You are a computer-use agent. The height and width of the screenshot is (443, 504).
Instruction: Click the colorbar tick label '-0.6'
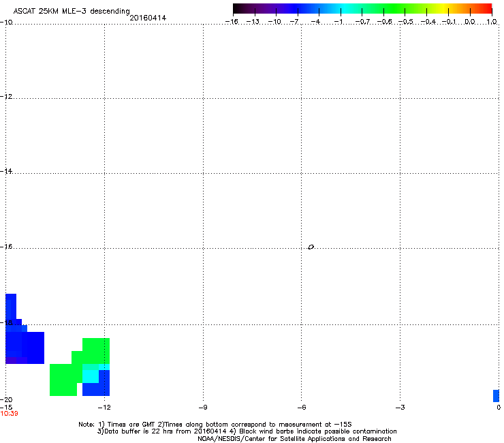[384, 22]
